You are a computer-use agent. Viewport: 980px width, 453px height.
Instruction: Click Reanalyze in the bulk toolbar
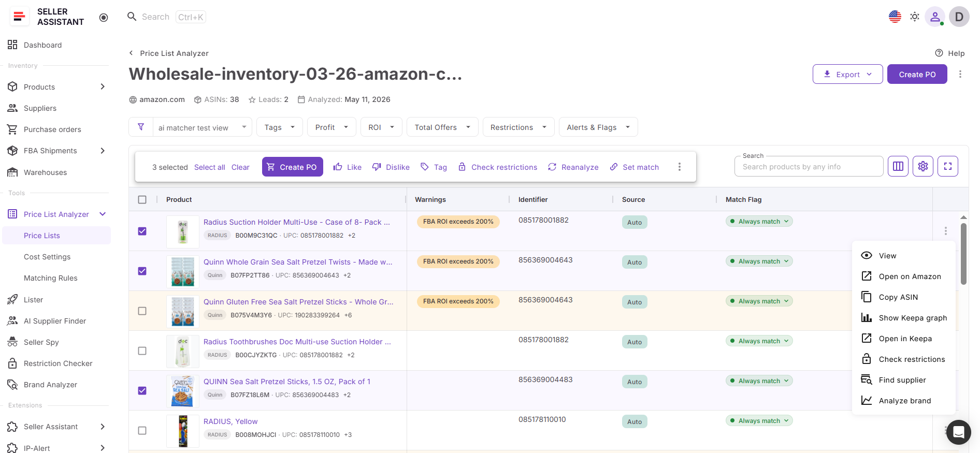tap(573, 167)
